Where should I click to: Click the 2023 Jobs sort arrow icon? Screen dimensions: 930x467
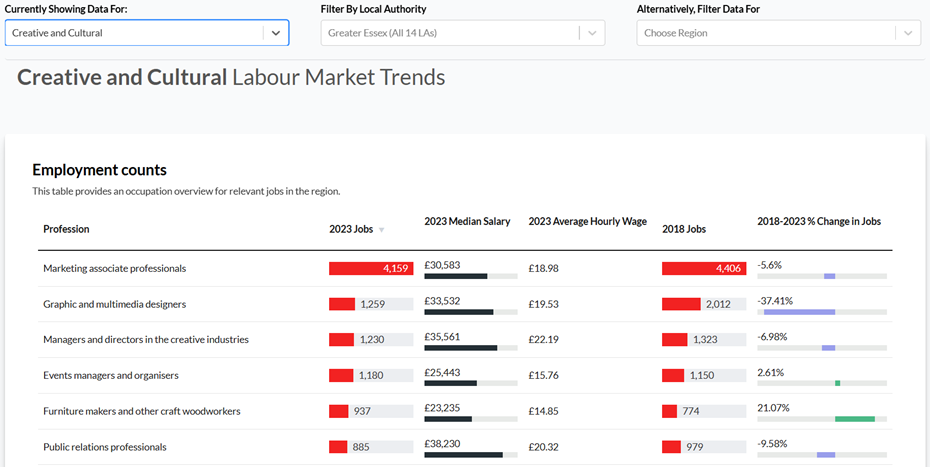381,230
